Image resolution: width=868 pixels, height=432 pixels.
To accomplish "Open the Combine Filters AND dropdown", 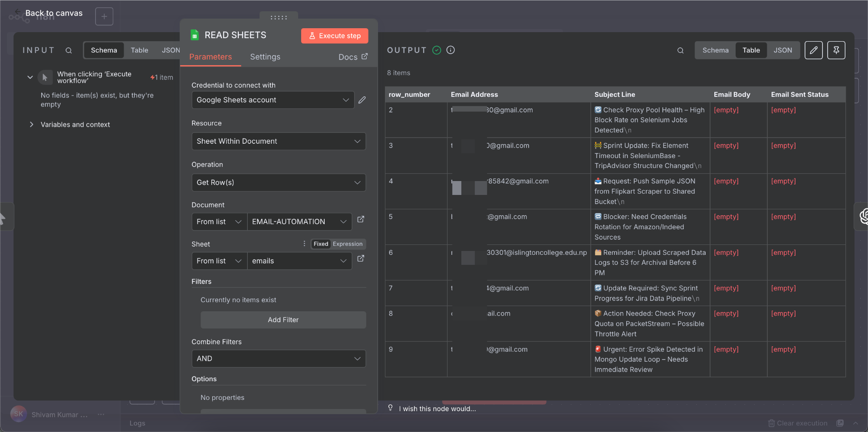I will pos(279,359).
